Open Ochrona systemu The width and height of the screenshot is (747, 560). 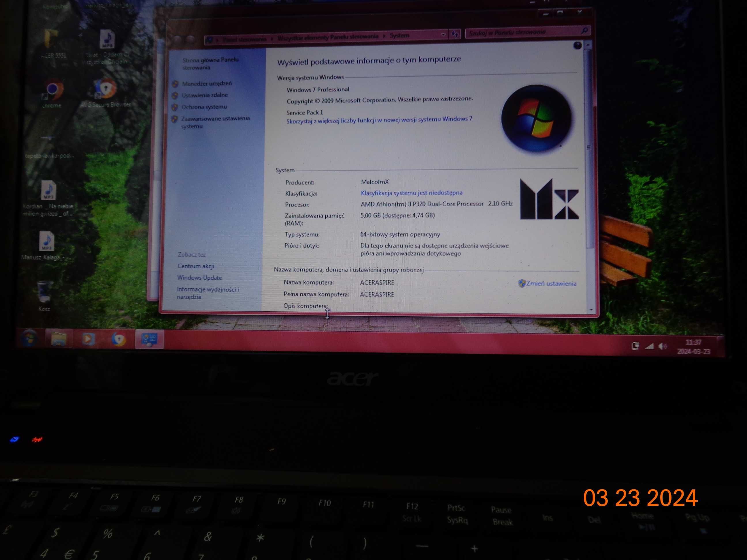coord(204,107)
